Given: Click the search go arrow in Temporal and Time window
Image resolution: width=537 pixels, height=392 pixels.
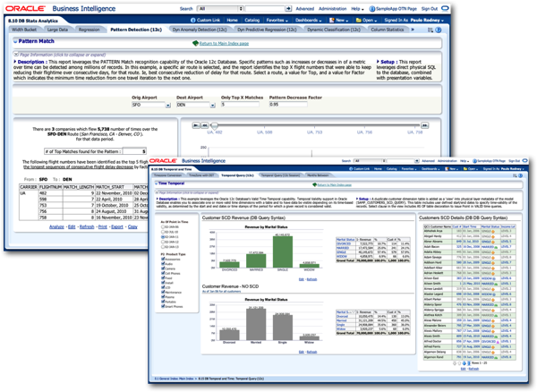Looking at the screenshot, I should pyautogui.click(x=417, y=161).
